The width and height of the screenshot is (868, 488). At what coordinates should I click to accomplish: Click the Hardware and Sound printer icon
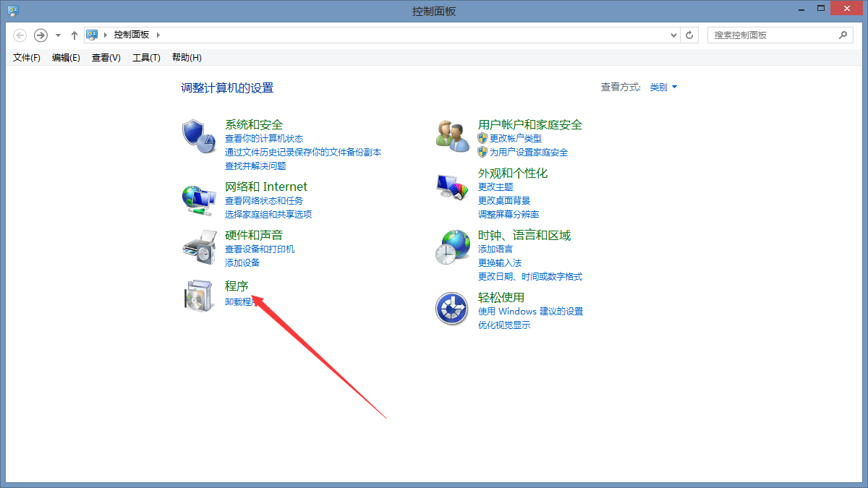pos(198,247)
